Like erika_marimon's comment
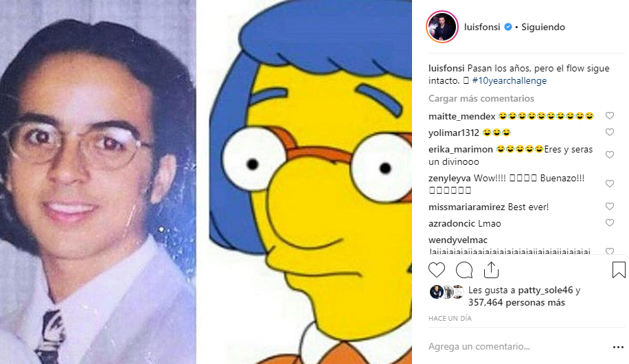Screen dimensions: 629x364 [609, 155]
